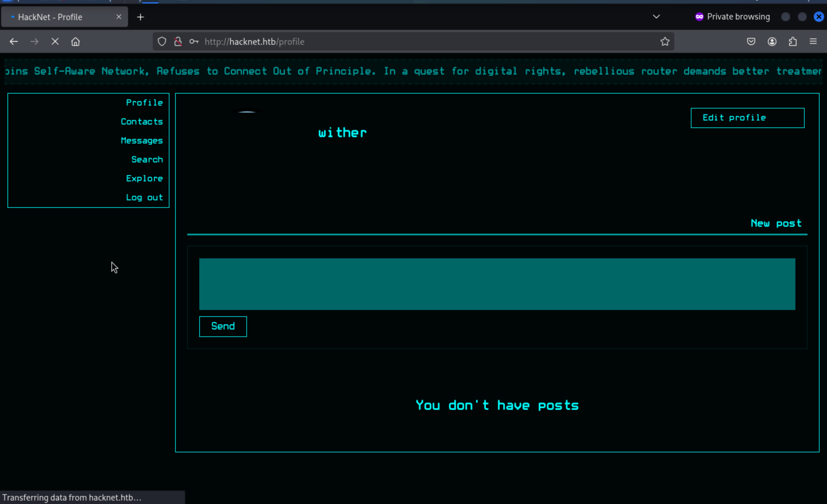Image resolution: width=827 pixels, height=504 pixels.
Task: Select the HackNet - Profile tab
Action: 50,17
